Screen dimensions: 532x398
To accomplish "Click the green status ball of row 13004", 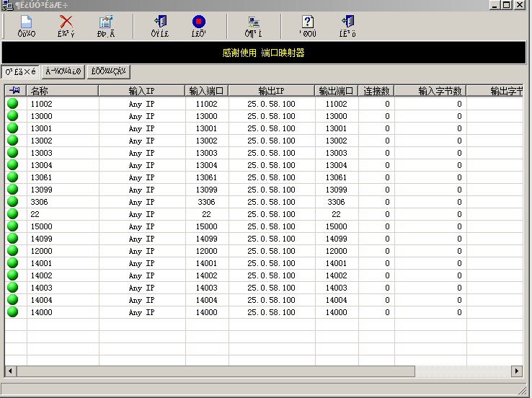I will tap(12, 165).
